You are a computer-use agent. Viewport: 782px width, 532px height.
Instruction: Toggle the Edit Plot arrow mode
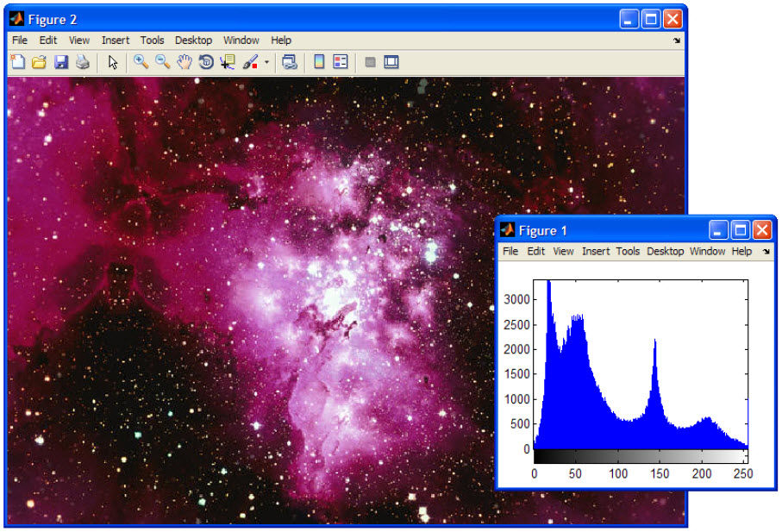(x=113, y=61)
